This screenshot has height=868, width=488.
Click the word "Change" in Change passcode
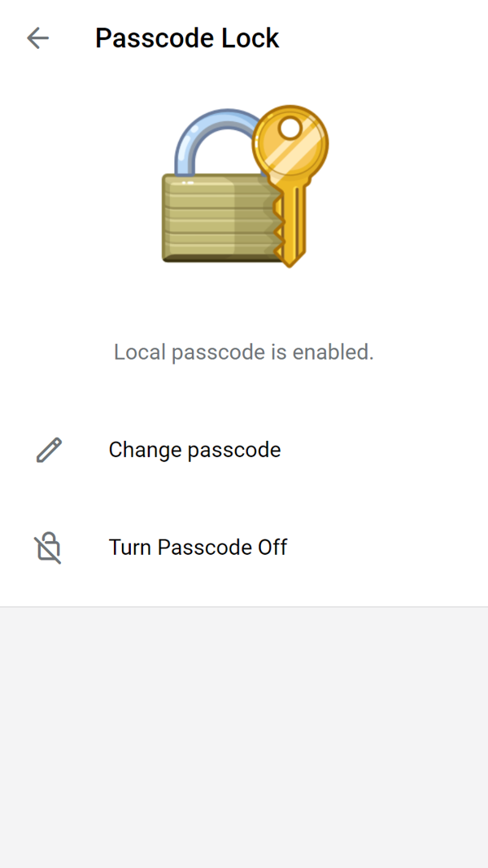tap(144, 450)
